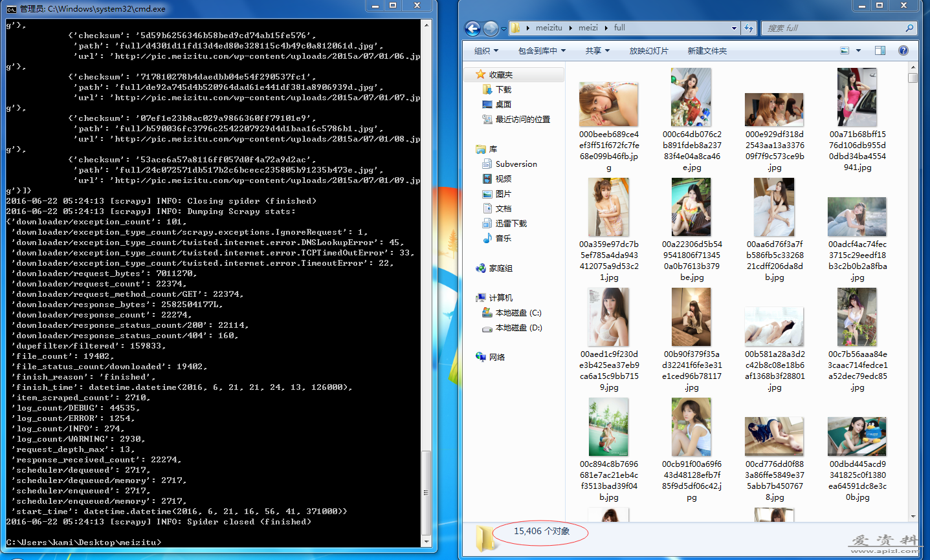Image resolution: width=930 pixels, height=560 pixels.
Task: Open the Explorer help icon
Action: (x=903, y=50)
